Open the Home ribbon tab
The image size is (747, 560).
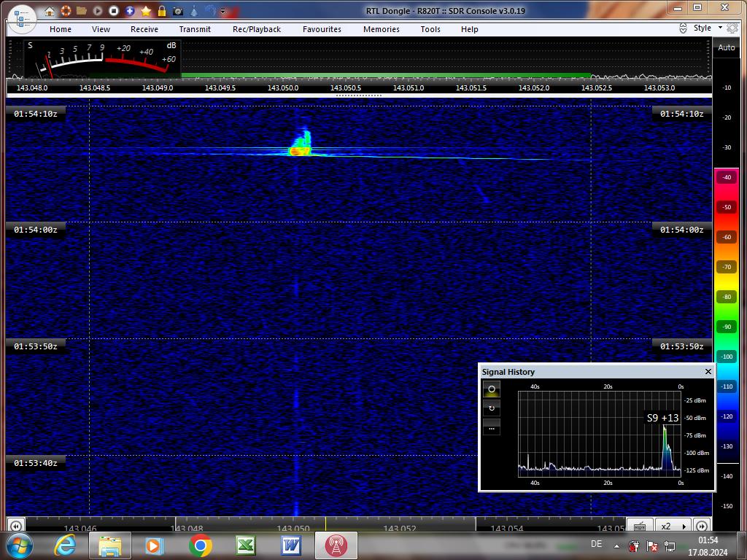61,29
